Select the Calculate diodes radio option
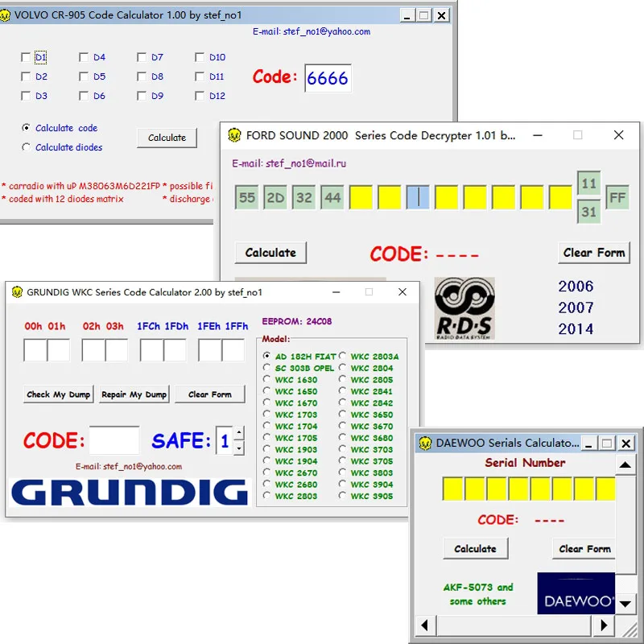Image resolution: width=644 pixels, height=644 pixels. (x=26, y=147)
